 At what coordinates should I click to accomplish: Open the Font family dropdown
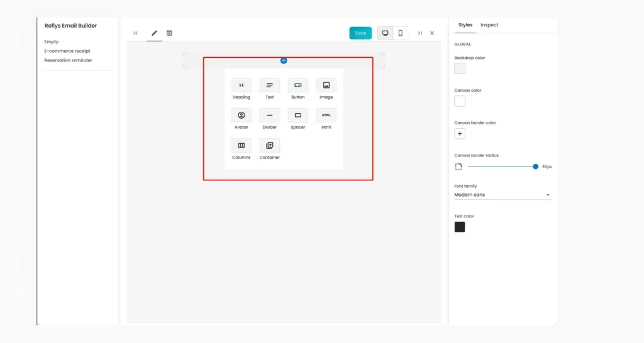[502, 195]
